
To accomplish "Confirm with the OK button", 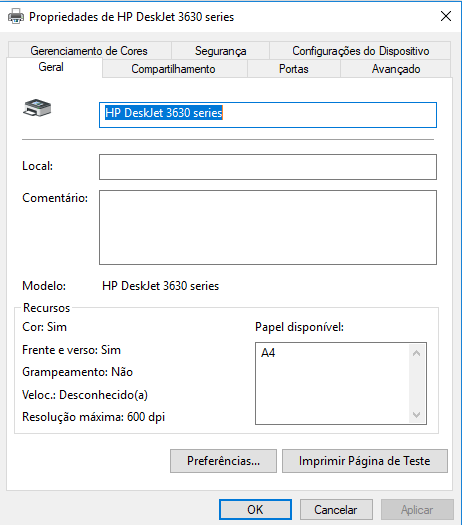I will click(255, 510).
